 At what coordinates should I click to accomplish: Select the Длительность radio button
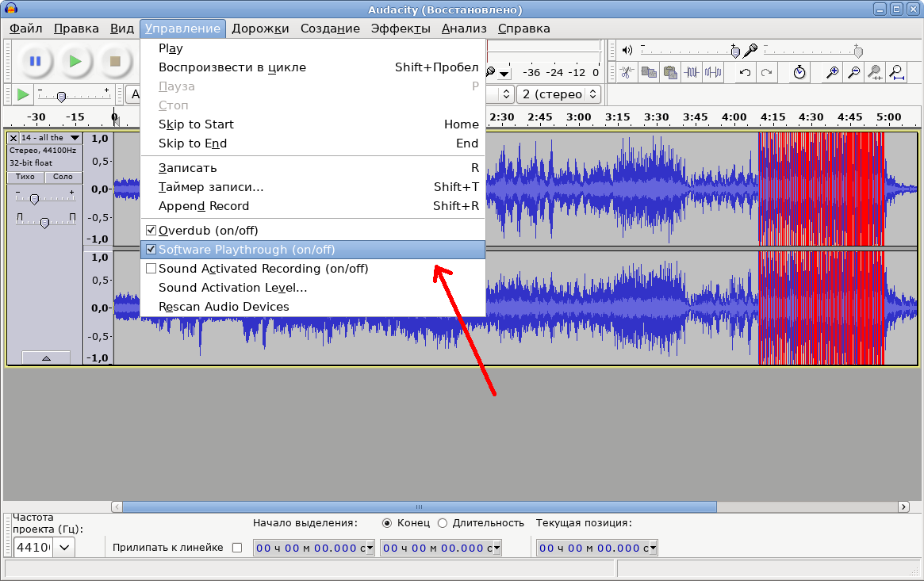(x=443, y=522)
